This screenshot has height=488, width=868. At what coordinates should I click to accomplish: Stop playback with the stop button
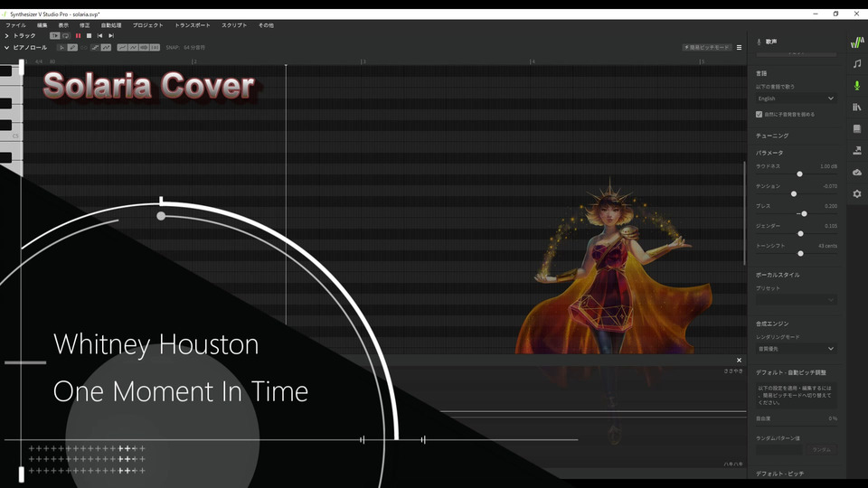click(89, 36)
